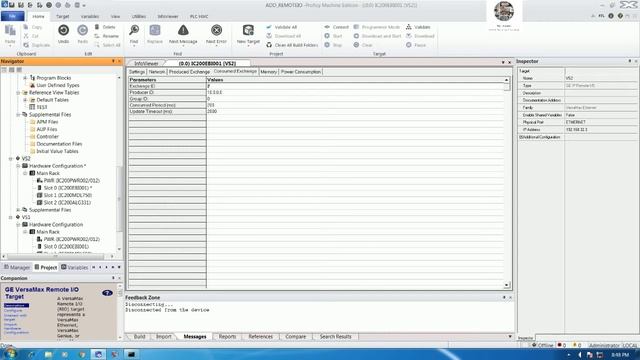Click the Delete icon in Edit group

tap(97, 27)
